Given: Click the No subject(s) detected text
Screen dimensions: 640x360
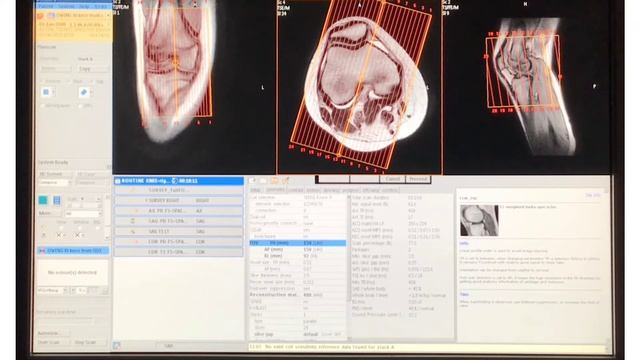Looking at the screenshot, I should 72,272.
